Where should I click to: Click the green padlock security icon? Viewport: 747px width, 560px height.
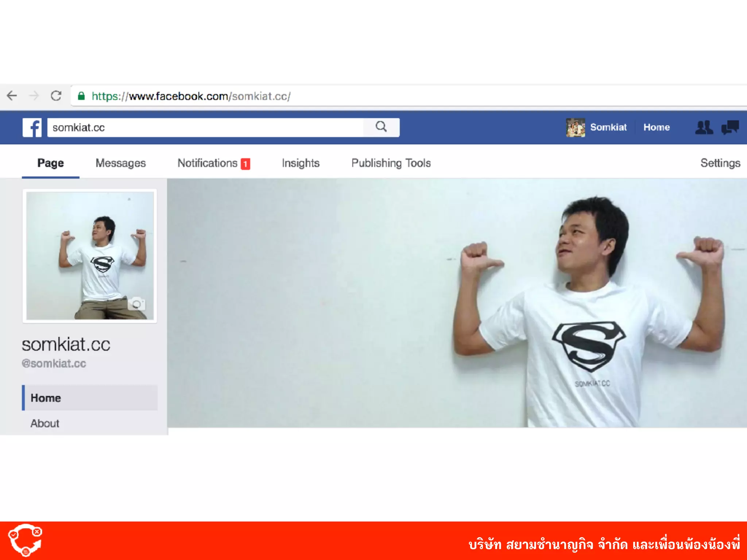click(81, 96)
